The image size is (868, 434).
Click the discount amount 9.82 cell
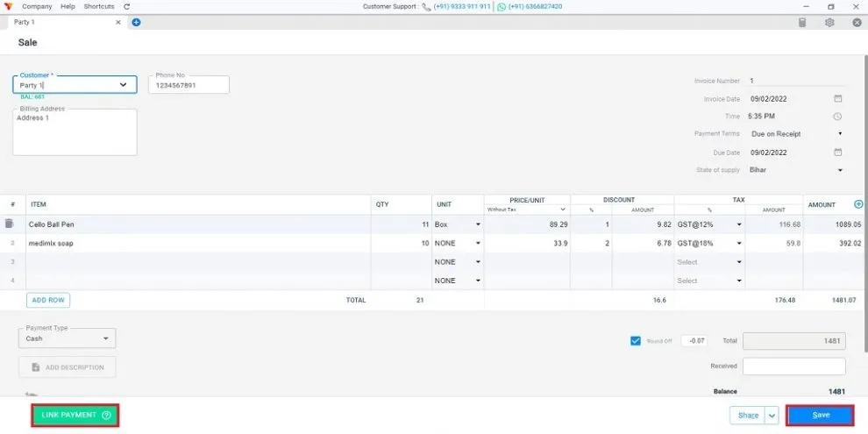click(x=644, y=224)
